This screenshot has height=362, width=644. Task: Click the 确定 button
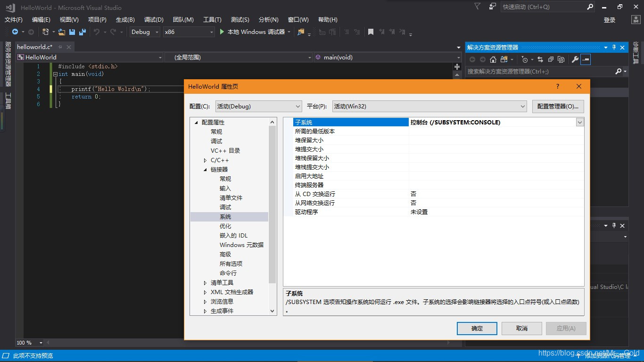(477, 329)
